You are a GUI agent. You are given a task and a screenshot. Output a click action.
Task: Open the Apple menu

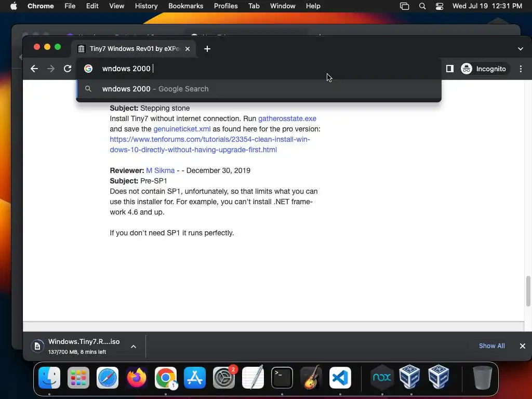(x=14, y=6)
